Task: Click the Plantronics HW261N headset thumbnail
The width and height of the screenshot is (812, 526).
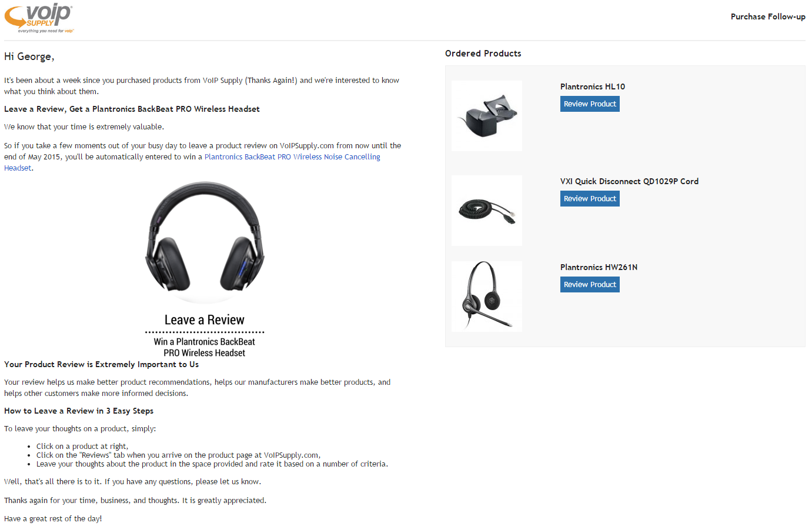Action: tap(487, 297)
